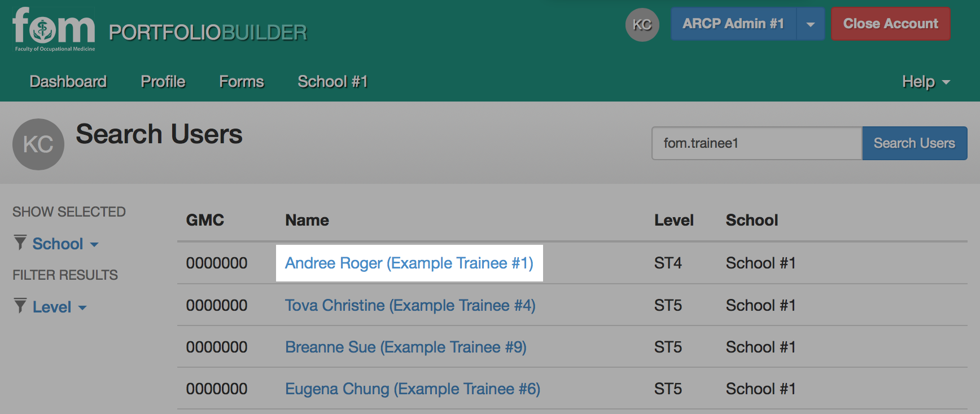The width and height of the screenshot is (980, 414).
Task: Click the Close Account button
Action: pyautogui.click(x=891, y=24)
